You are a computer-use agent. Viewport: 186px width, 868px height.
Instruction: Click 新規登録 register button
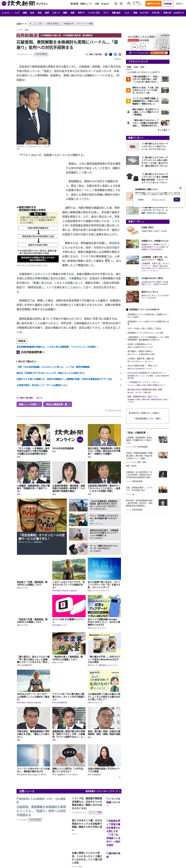pos(168,4)
